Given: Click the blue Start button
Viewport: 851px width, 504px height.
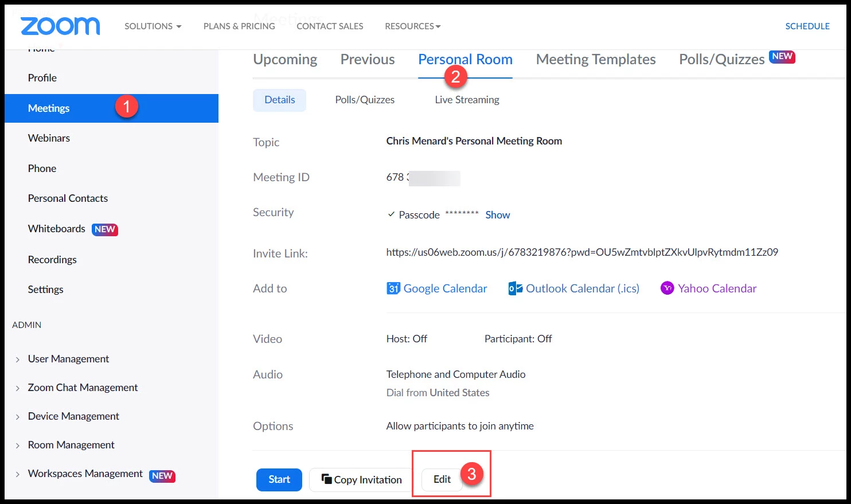Looking at the screenshot, I should [279, 479].
